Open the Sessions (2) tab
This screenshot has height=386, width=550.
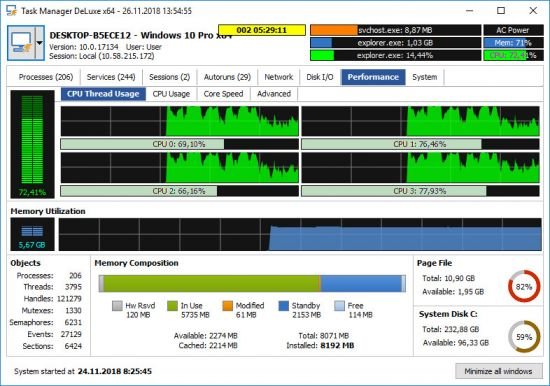tap(169, 77)
